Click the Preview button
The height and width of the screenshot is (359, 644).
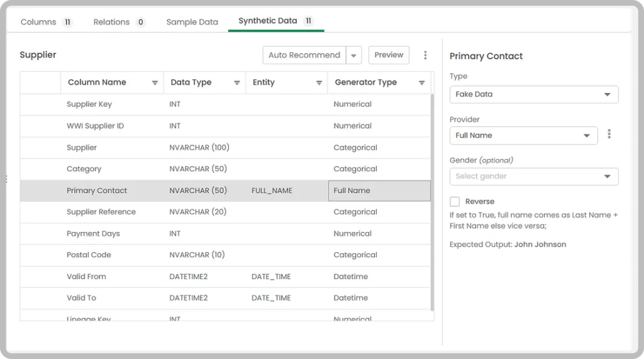pos(389,55)
